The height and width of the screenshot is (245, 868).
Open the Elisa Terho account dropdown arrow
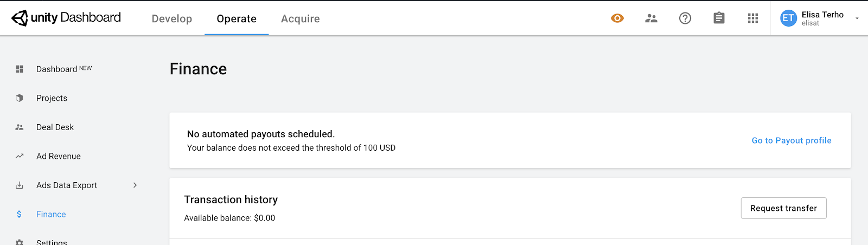click(x=857, y=18)
